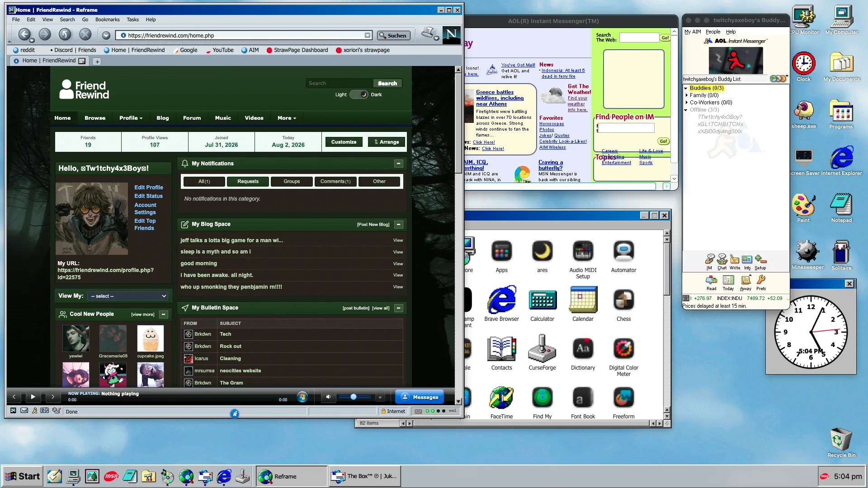The height and width of the screenshot is (488, 868).
Task: Collapse the My Blog Space panel
Action: tap(398, 224)
